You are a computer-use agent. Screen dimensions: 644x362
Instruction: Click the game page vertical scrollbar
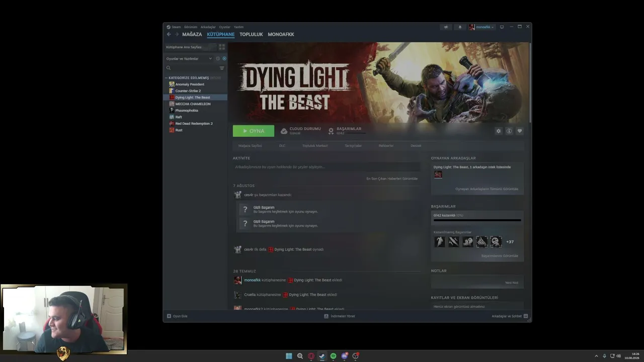(x=530, y=83)
